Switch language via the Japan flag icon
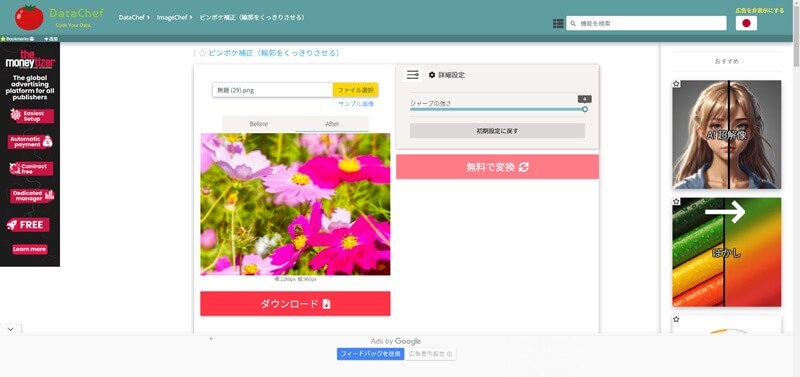This screenshot has width=800, height=377. [746, 23]
